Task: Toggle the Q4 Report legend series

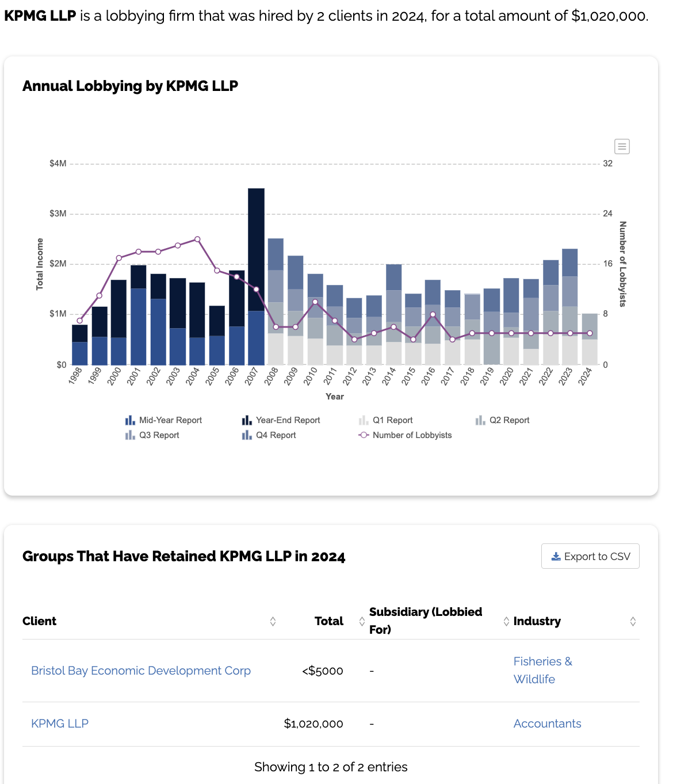Action: pyautogui.click(x=269, y=435)
